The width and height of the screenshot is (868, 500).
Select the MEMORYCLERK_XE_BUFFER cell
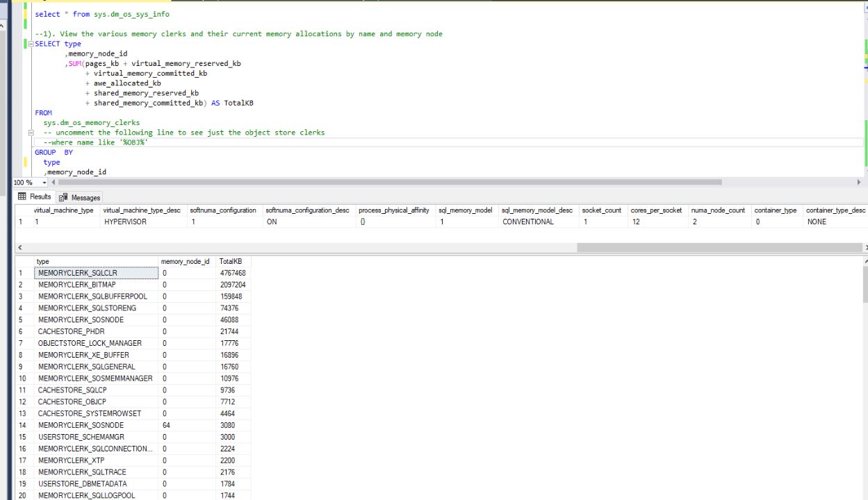click(x=95, y=355)
